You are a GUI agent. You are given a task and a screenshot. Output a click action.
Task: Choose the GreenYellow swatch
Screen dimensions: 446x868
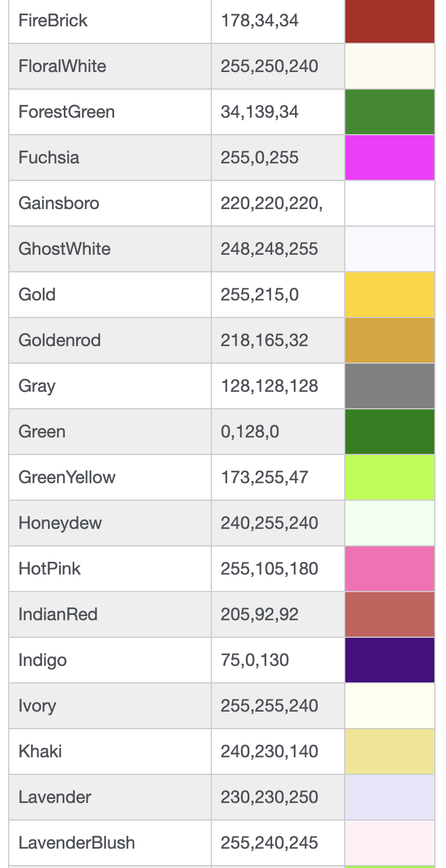point(389,477)
